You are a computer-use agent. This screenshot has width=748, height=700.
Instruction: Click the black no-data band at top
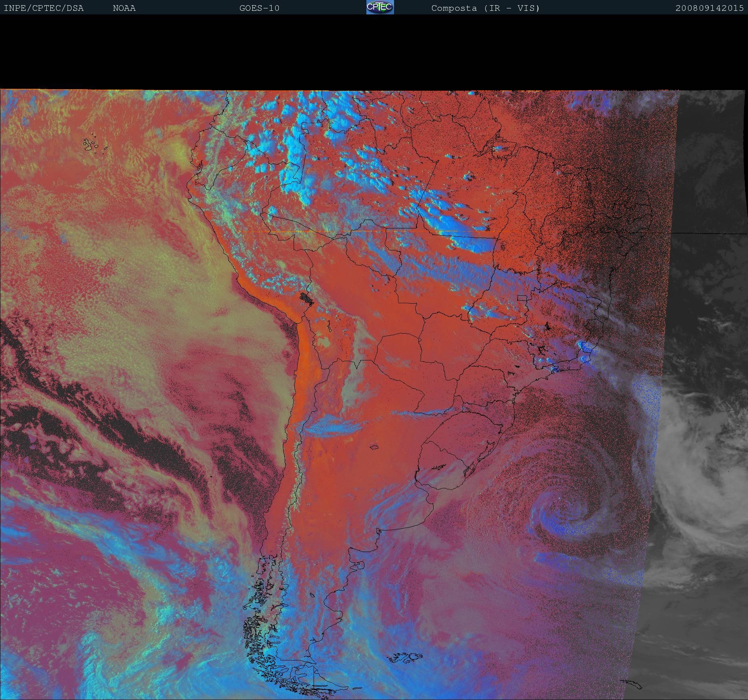[374, 52]
